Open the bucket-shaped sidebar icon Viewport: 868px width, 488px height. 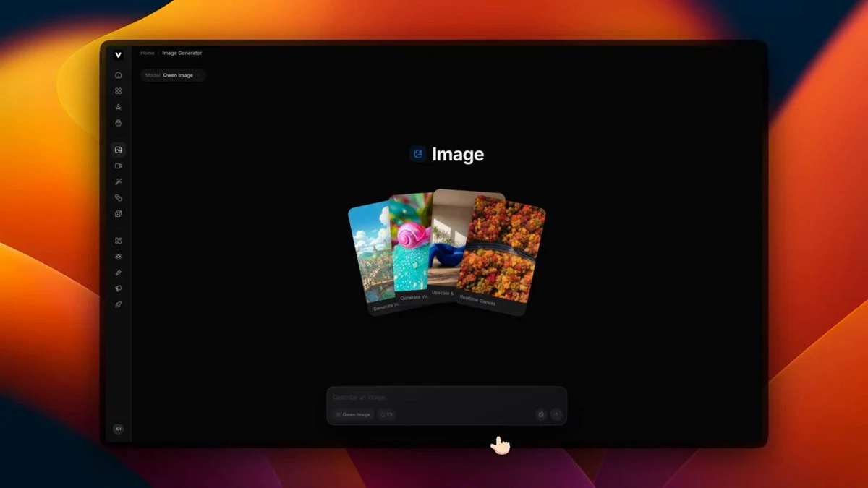point(118,123)
